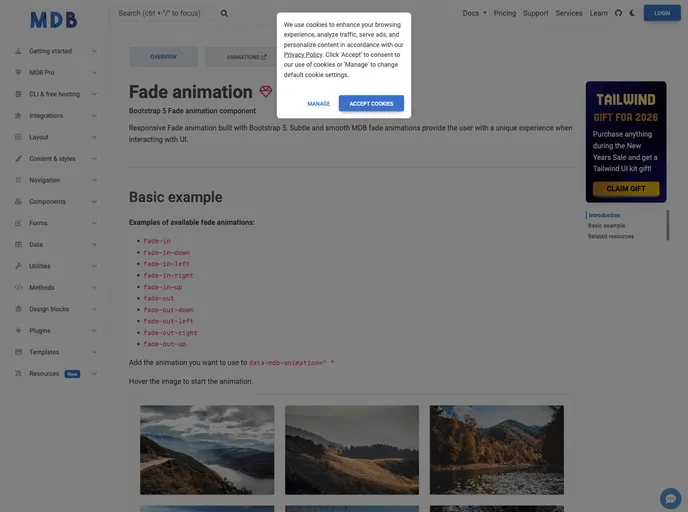Expand Layout chevron
This screenshot has width=688, height=512.
pos(94,137)
